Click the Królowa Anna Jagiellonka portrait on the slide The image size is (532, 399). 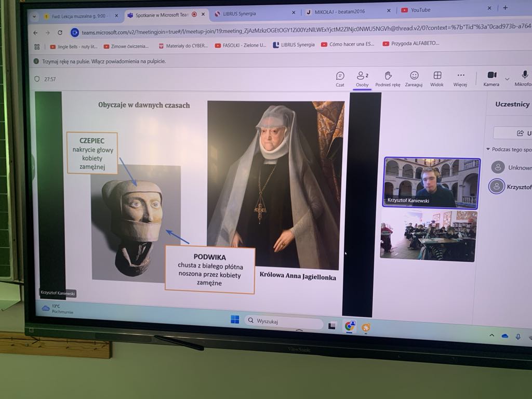[x=275, y=185]
